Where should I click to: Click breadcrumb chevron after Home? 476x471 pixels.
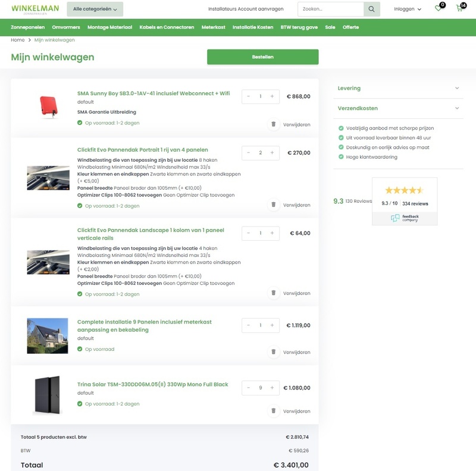pos(29,40)
